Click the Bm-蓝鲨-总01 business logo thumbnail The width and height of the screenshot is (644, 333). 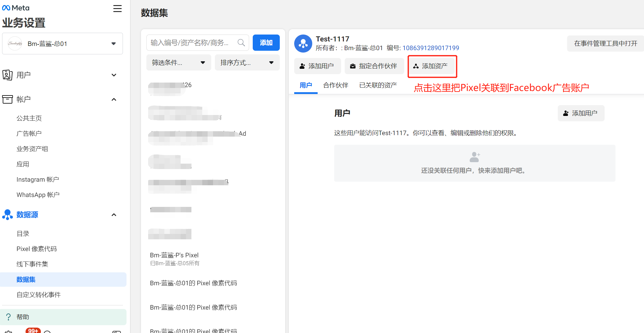pos(15,44)
